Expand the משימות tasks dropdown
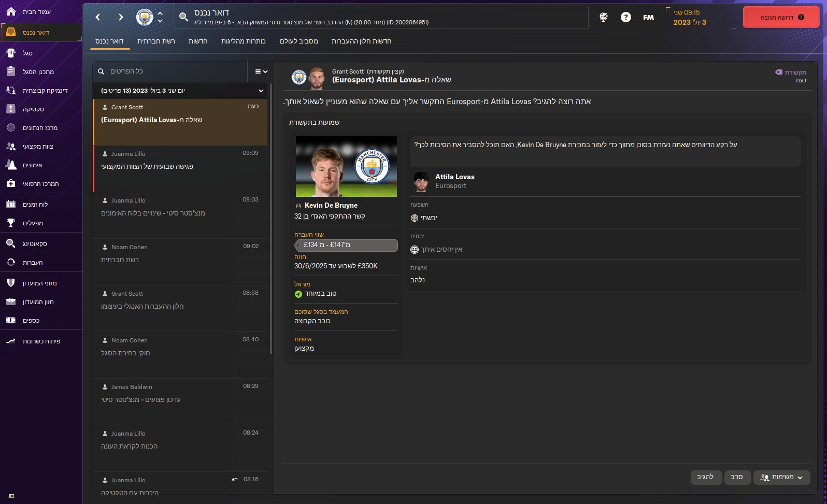This screenshot has height=504, width=827. pyautogui.click(x=781, y=477)
